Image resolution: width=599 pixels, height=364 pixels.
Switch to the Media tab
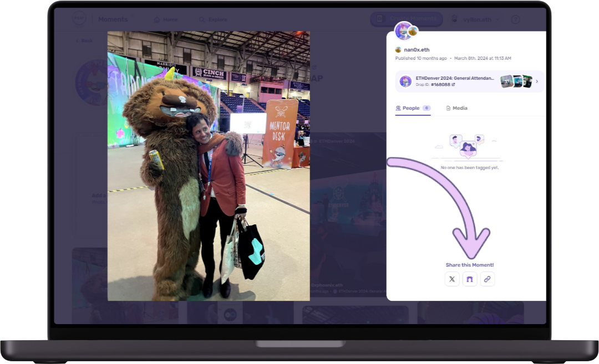[457, 108]
